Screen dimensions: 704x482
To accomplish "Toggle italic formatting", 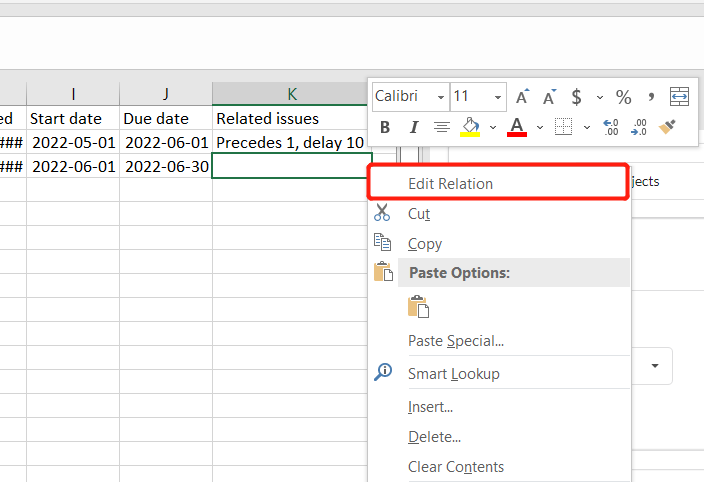I will [414, 127].
